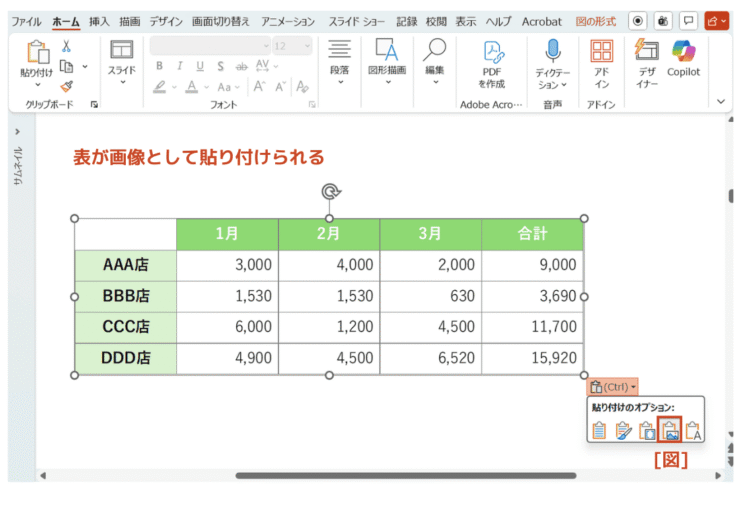The width and height of the screenshot is (740, 505).
Task: Clear all formatting icon in font group
Action: click(302, 87)
